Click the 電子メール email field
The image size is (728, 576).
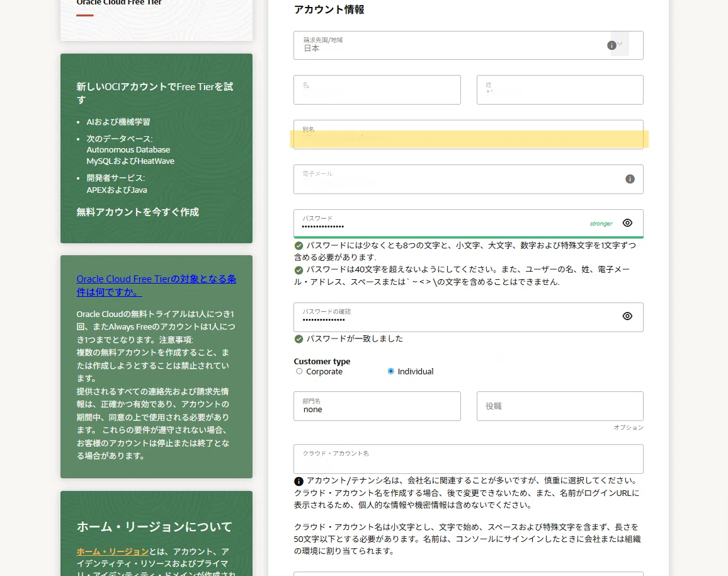(469, 179)
